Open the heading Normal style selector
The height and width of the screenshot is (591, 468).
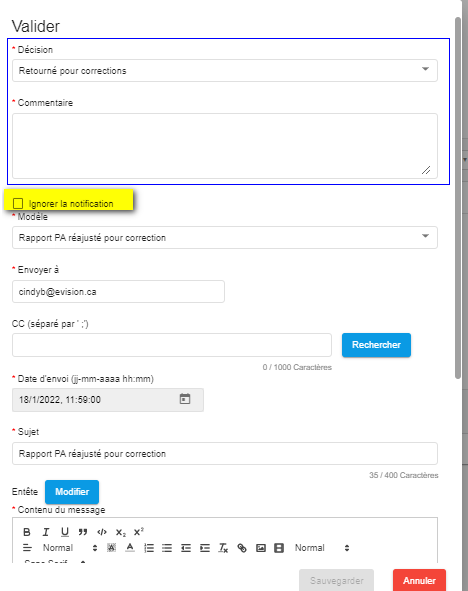click(x=70, y=548)
